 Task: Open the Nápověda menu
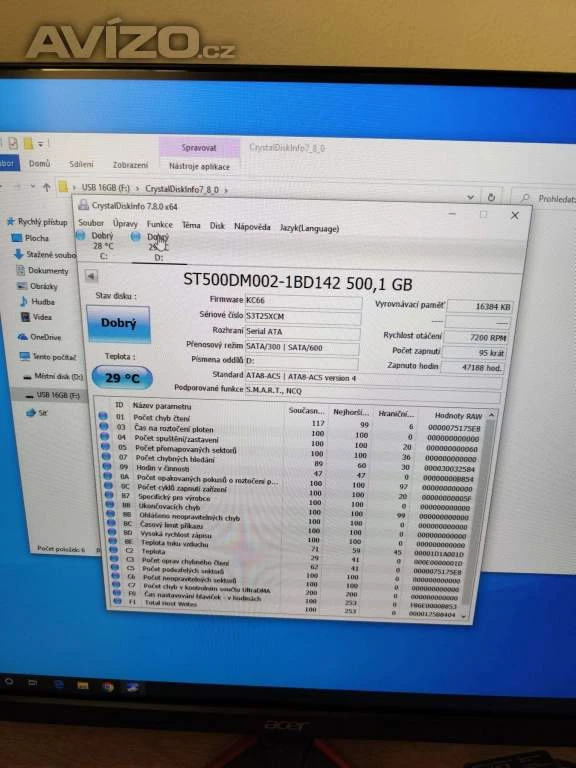tap(252, 227)
